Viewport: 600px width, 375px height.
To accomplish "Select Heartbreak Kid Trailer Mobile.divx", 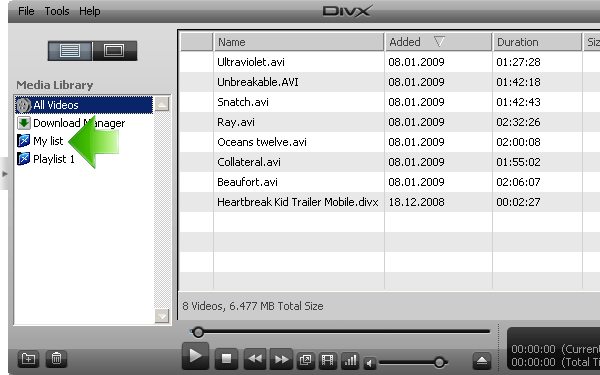I will tap(298, 202).
